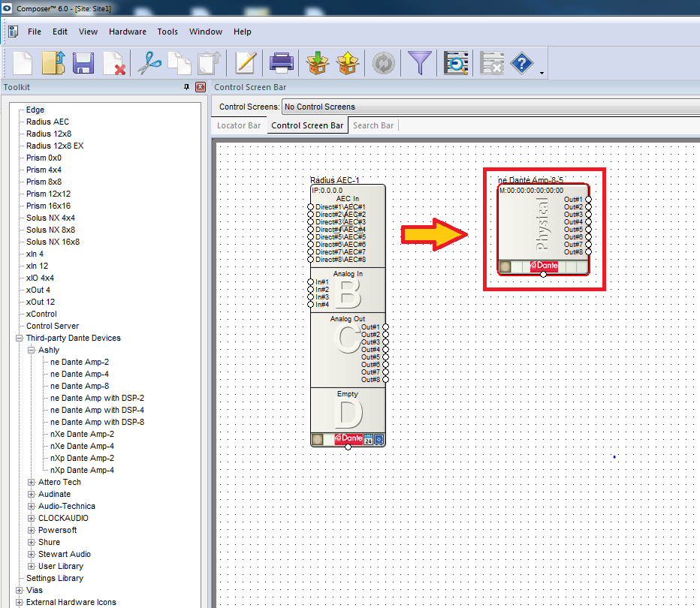700x608 pixels.
Task: Open the Edit menu
Action: (x=60, y=32)
